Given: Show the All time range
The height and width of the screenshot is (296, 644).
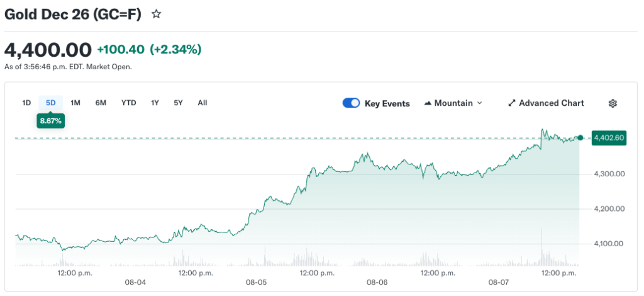Looking at the screenshot, I should (x=203, y=103).
